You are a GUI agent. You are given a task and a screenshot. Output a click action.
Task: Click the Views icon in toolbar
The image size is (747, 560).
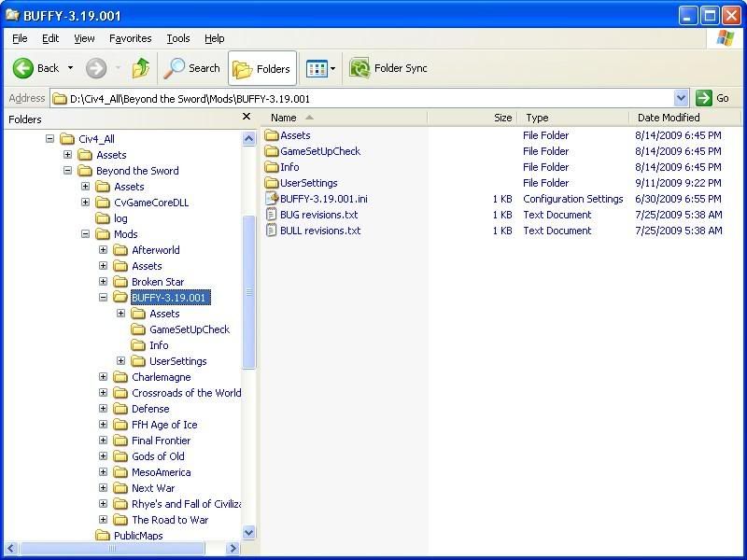(x=317, y=68)
